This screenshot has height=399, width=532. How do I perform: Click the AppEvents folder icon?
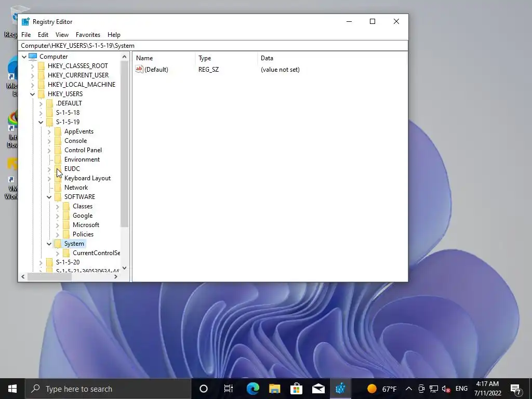coord(58,131)
